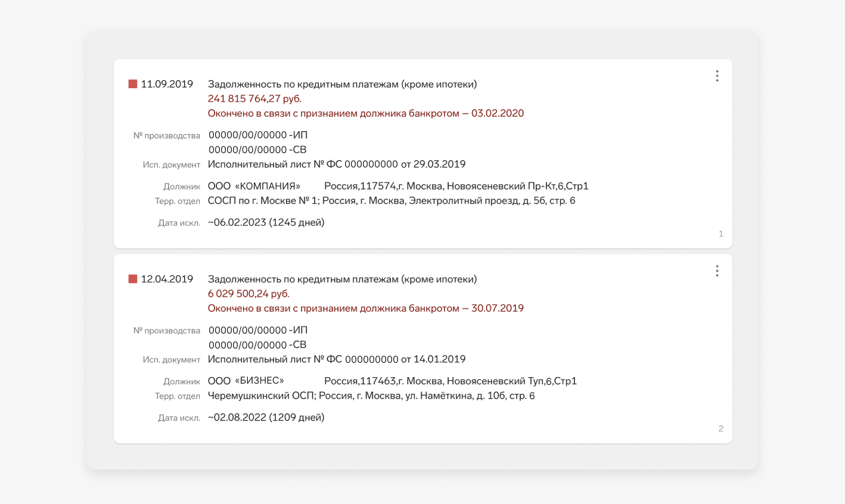Click the amount 241 815 764,27 руб.
Image resolution: width=845 pixels, height=504 pixels.
point(254,99)
